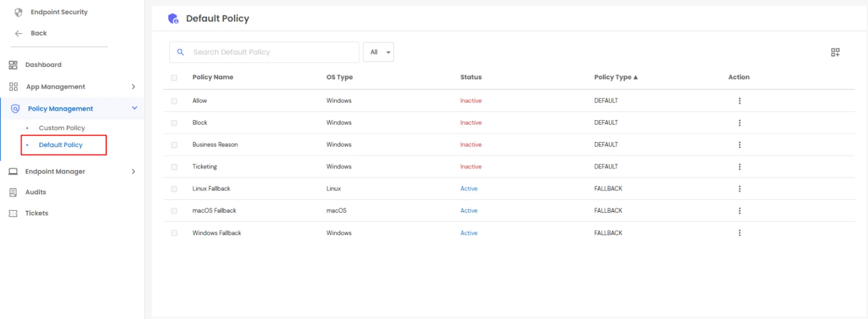Open actions menu for Linux Fallback policy
This screenshot has width=868, height=319.
tap(739, 189)
